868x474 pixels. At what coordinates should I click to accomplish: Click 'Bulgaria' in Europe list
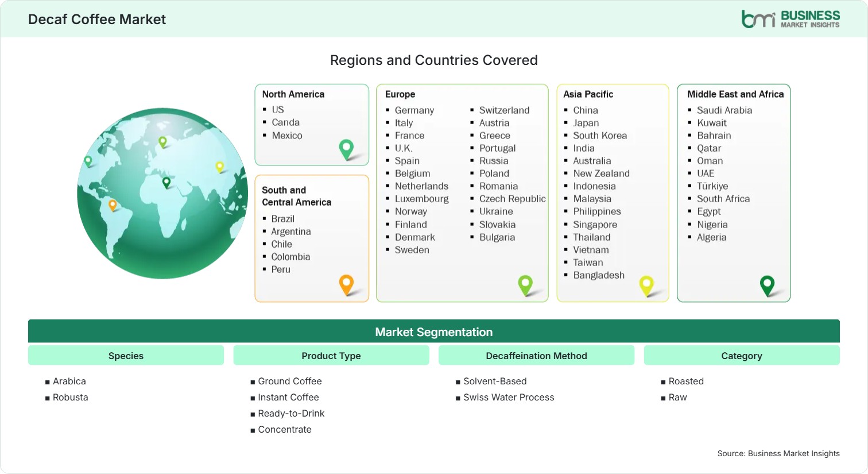[497, 237]
